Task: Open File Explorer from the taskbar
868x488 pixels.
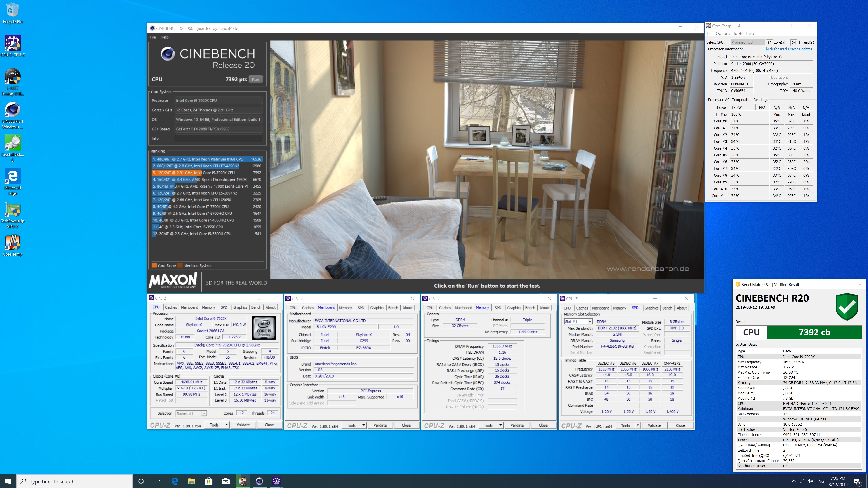Action: pos(192,481)
